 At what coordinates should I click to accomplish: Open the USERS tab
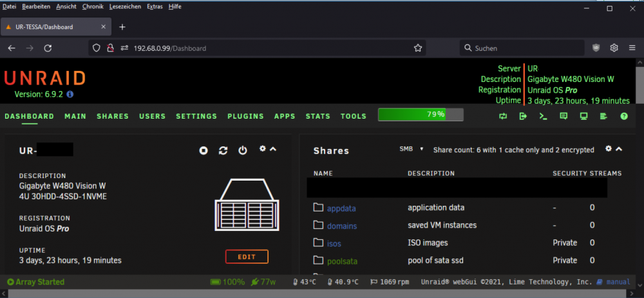click(x=153, y=117)
